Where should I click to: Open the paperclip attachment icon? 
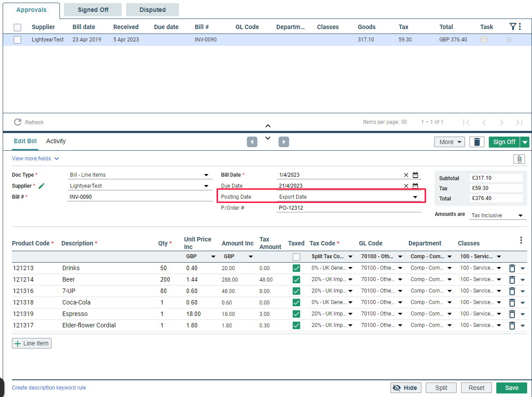click(x=519, y=159)
